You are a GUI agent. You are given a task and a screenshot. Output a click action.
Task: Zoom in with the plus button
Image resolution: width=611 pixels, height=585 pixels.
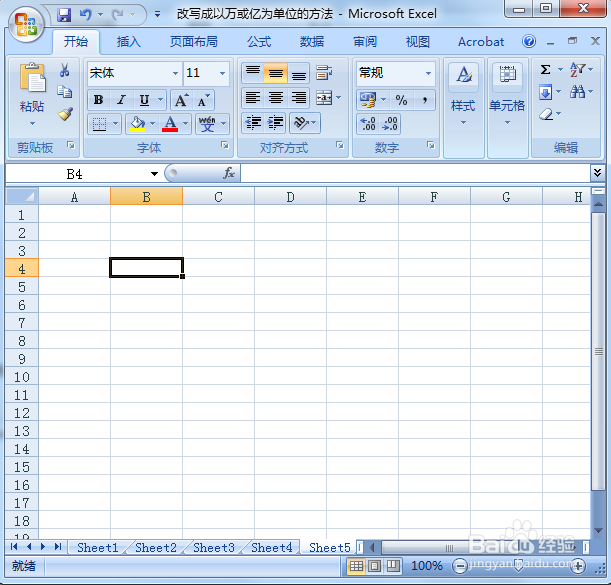[578, 566]
